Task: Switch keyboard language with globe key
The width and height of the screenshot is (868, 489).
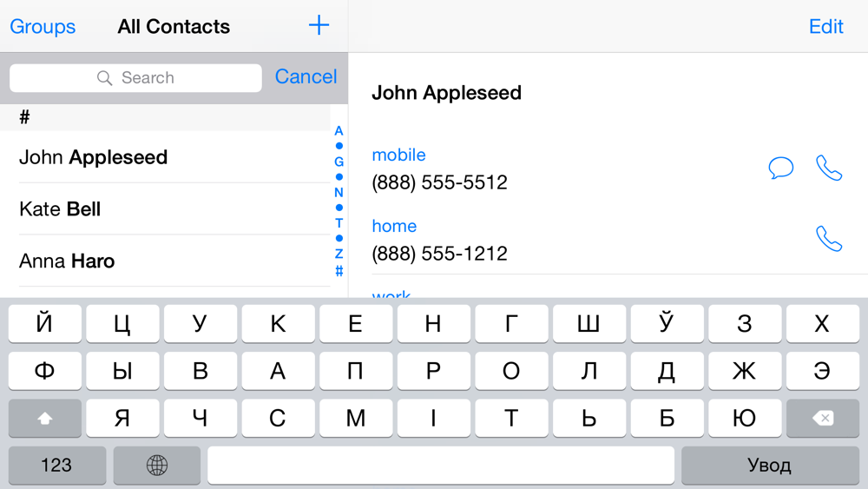Action: [156, 466]
